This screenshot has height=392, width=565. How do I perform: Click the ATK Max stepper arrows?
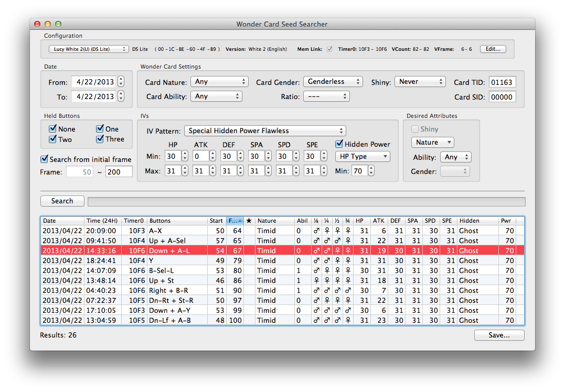click(212, 171)
